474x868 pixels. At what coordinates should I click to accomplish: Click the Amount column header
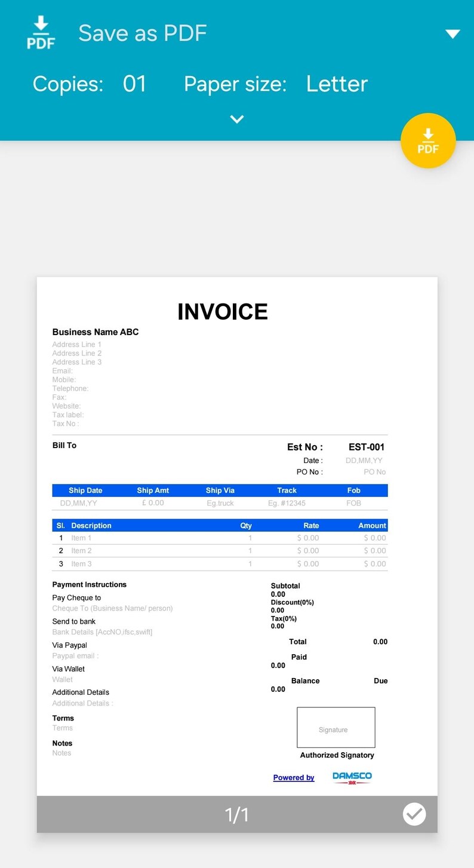pyautogui.click(x=373, y=526)
